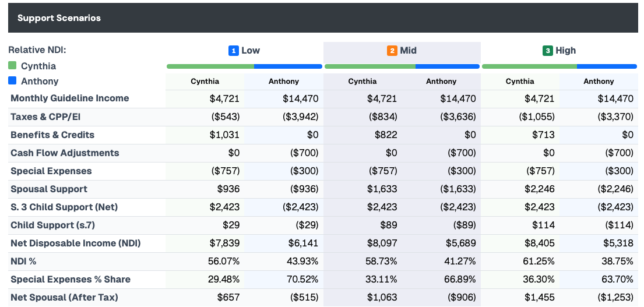Click the Spousal Support row label
This screenshot has height=307, width=644.
49,189
